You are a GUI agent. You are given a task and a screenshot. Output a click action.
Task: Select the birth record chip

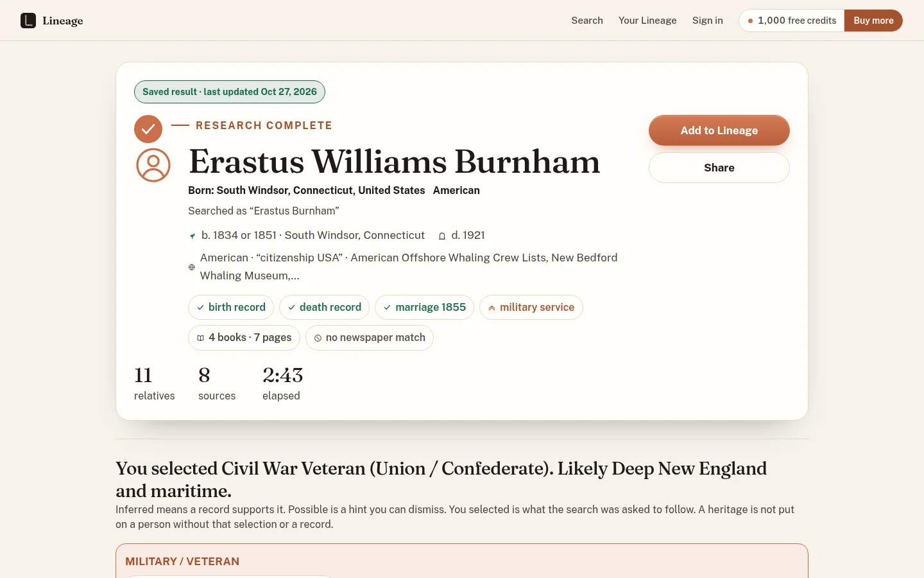click(x=231, y=307)
